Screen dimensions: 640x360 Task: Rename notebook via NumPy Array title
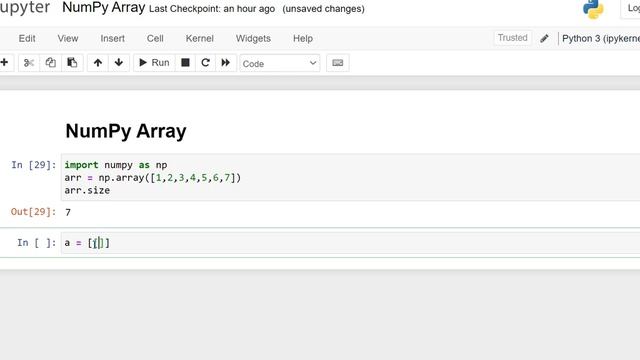(x=104, y=8)
